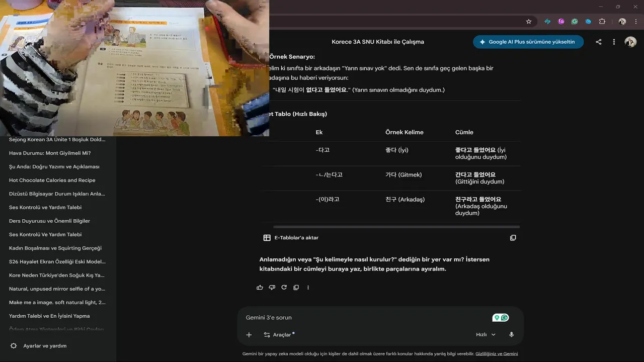Open the Grammarly widget in prompt box
This screenshot has height=362, width=644.
[x=501, y=318]
